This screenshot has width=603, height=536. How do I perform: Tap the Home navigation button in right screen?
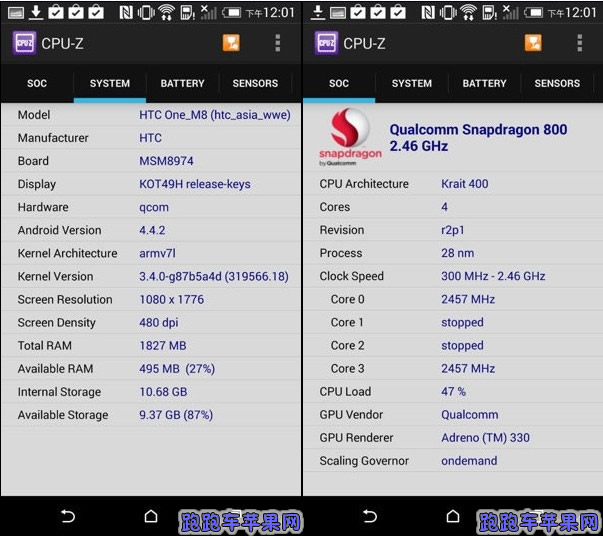pos(453,516)
